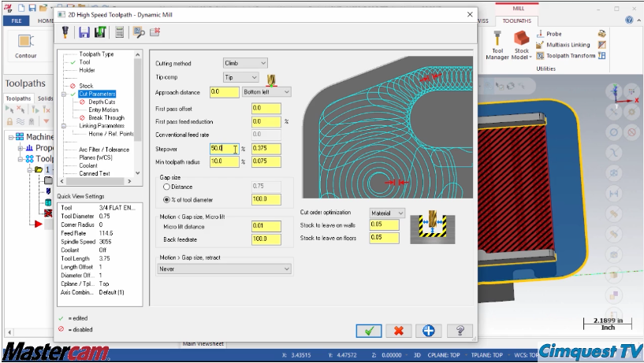Image resolution: width=644 pixels, height=363 pixels.
Task: Select the Distance gap size radio button
Action: 166,187
